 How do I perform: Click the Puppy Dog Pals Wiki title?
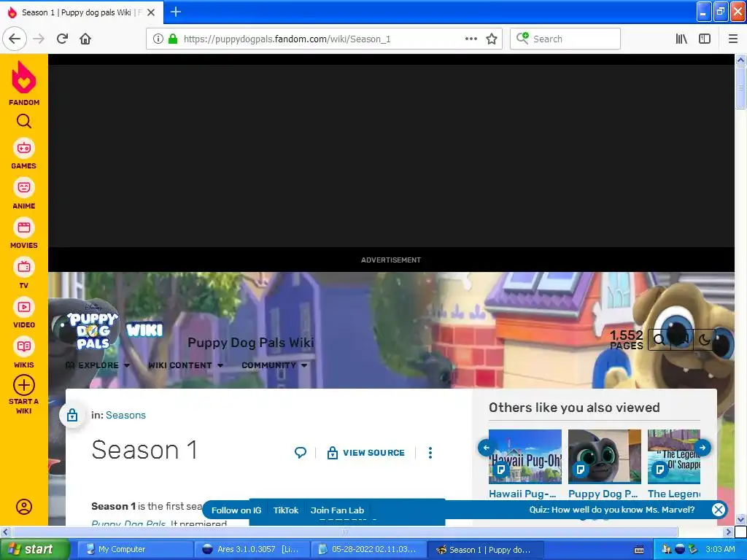tap(251, 343)
